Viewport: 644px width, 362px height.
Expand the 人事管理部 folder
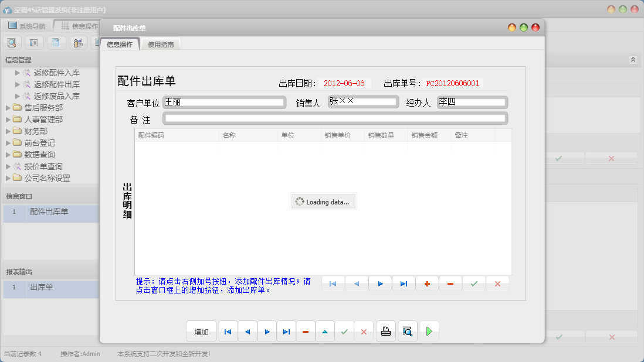click(x=8, y=119)
